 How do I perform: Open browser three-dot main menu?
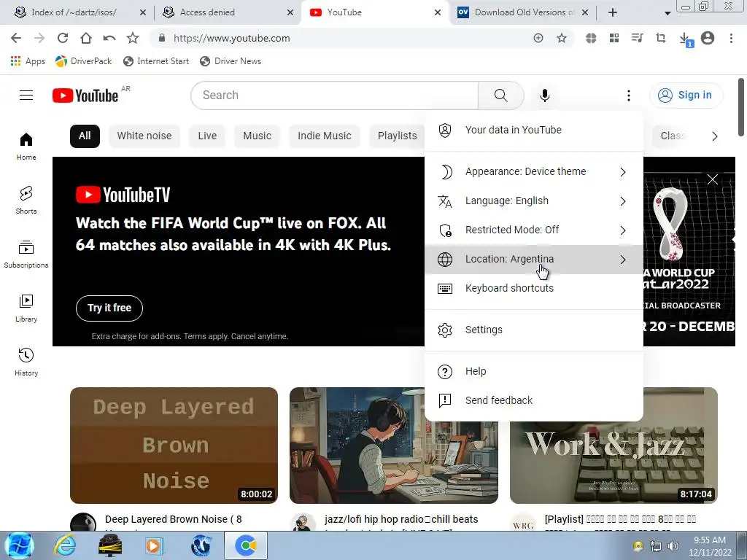pyautogui.click(x=731, y=38)
